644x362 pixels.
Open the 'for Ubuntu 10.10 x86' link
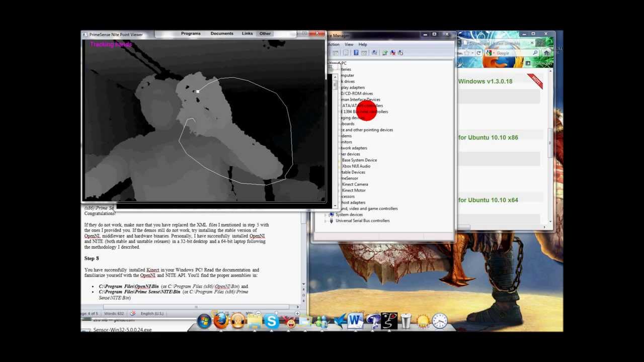tap(488, 137)
